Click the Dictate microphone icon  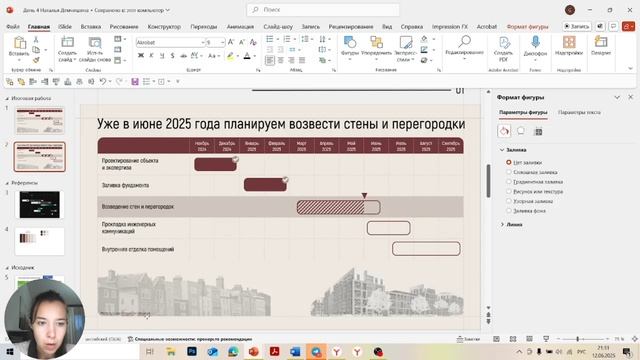click(x=535, y=42)
